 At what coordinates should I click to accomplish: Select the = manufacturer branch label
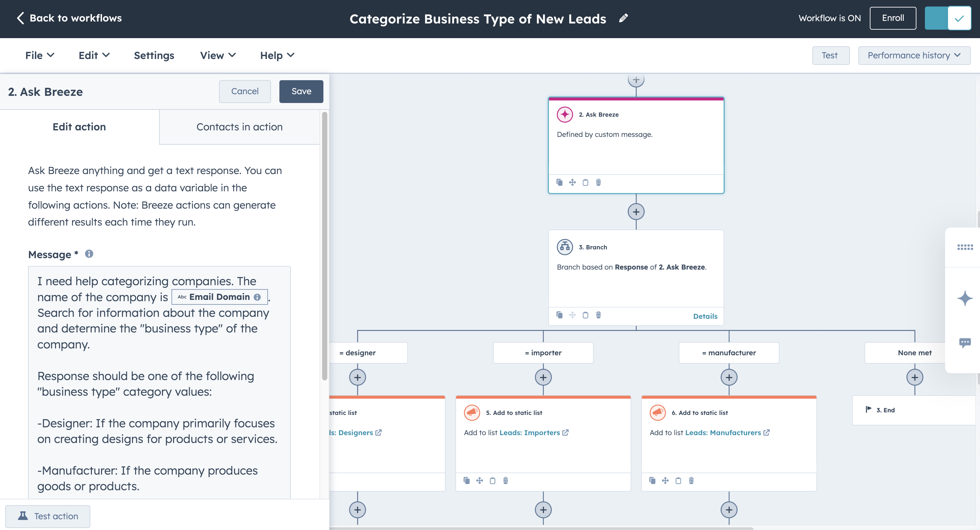(729, 353)
